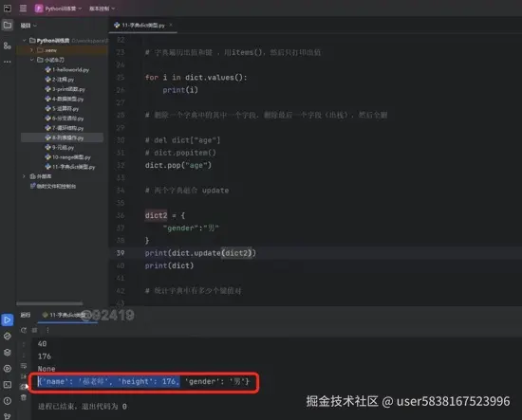Rerun the script from the Run toolbar
Viewport: 522px width, 420px height.
[x=24, y=330]
